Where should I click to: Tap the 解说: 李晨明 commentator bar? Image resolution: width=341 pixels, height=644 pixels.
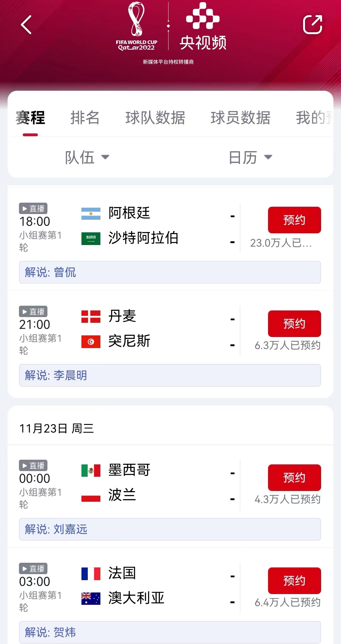point(170,375)
